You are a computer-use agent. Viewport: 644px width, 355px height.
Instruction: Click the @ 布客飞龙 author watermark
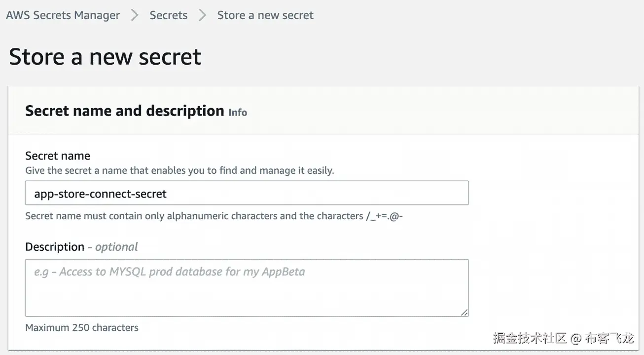[x=603, y=339]
